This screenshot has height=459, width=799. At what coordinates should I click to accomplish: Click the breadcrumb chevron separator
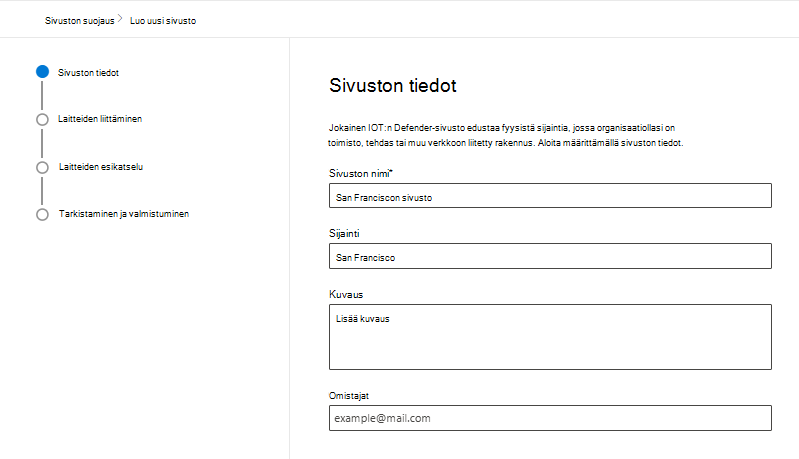click(x=120, y=19)
